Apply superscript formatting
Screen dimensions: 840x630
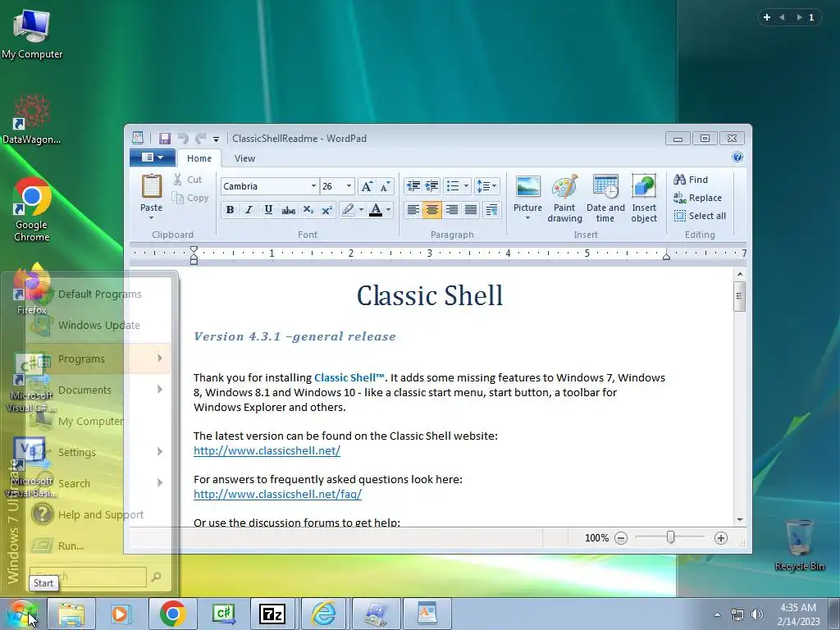(x=326, y=210)
